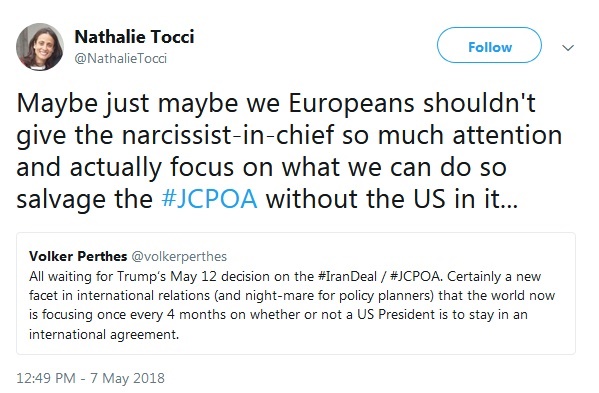Expand the tweet options chevron beside Follow
Image resolution: width=599 pixels, height=393 pixels.
pyautogui.click(x=568, y=48)
